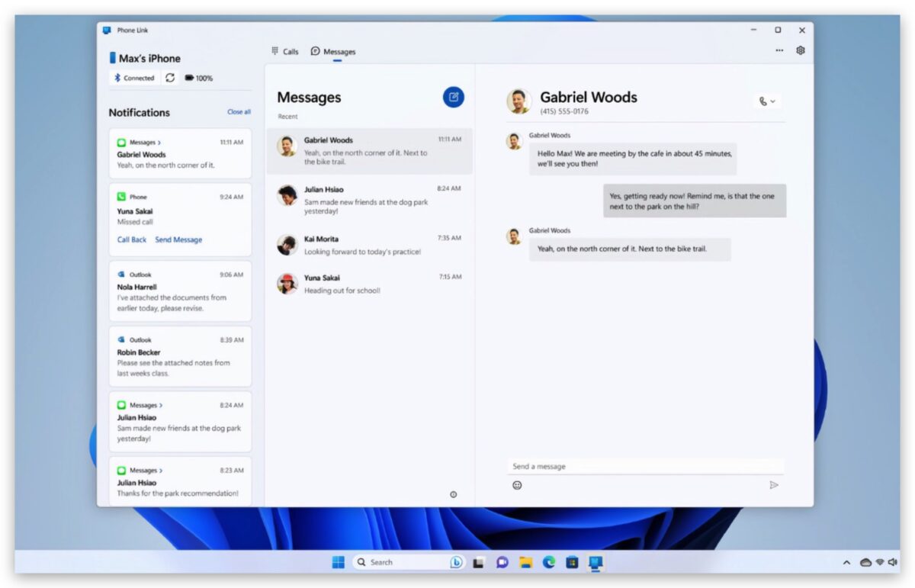Open the Chat app on taskbar
The image size is (915, 588).
pos(502,563)
